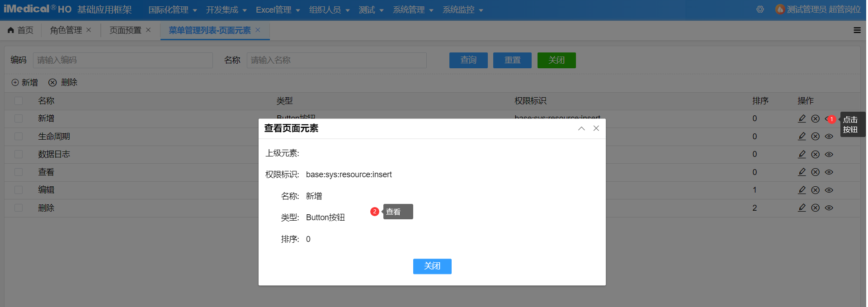Click the 新增 add toolbar button
This screenshot has width=868, height=307.
pyautogui.click(x=25, y=82)
